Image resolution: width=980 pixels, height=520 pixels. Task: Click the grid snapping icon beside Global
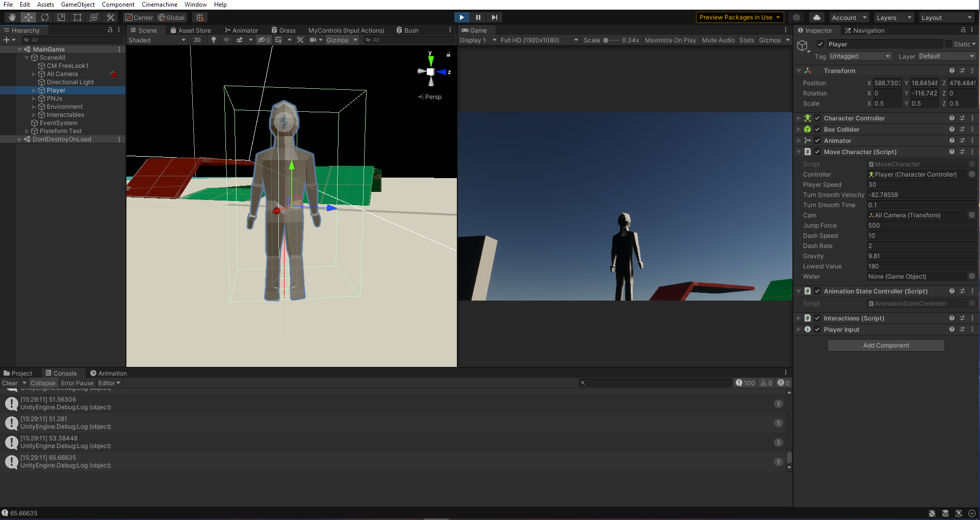(200, 17)
